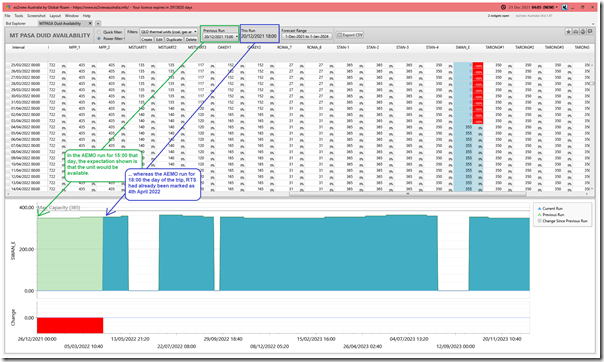Click the add new tab button
The image size is (604, 362).
point(98,23)
